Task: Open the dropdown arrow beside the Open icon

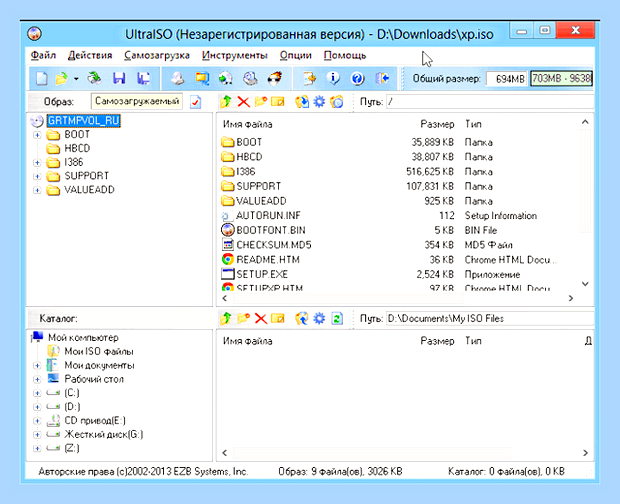Action: [76, 79]
